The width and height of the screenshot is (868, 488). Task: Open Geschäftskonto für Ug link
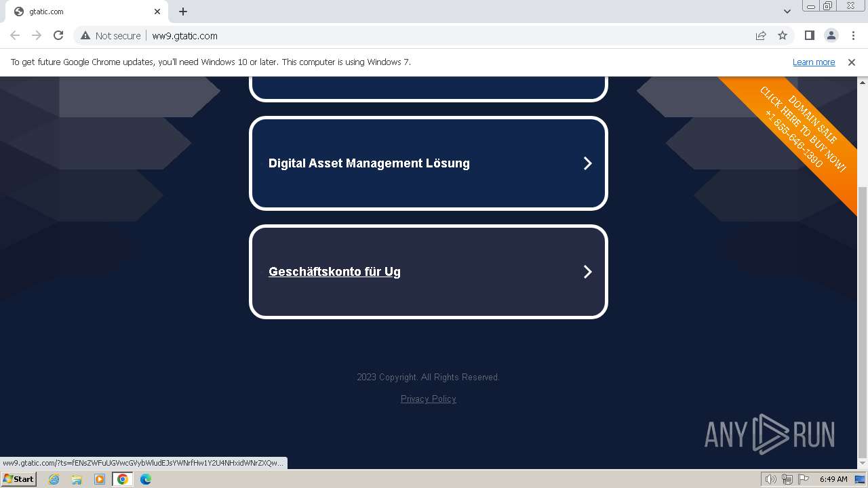click(334, 272)
